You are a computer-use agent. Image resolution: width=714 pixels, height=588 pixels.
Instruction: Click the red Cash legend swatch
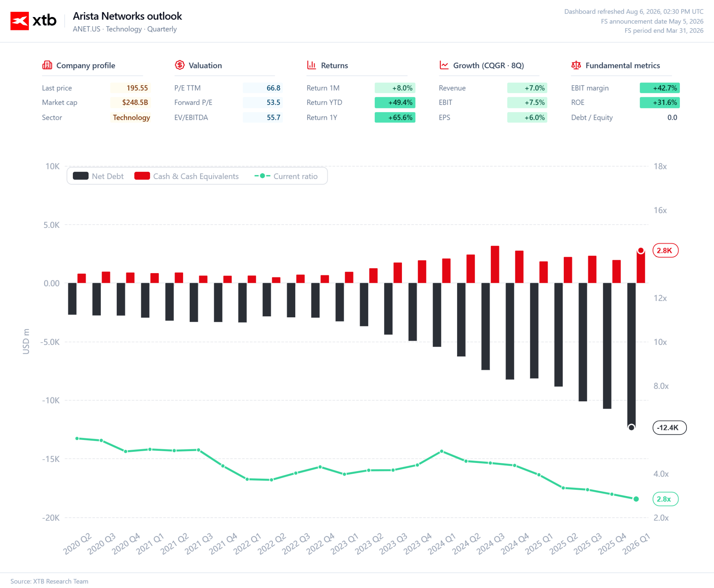pyautogui.click(x=142, y=176)
